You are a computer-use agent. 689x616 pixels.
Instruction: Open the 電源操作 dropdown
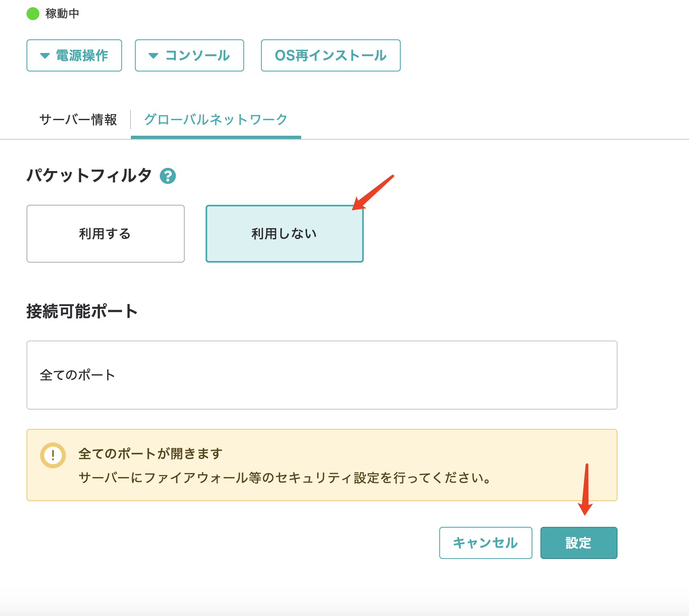click(74, 55)
